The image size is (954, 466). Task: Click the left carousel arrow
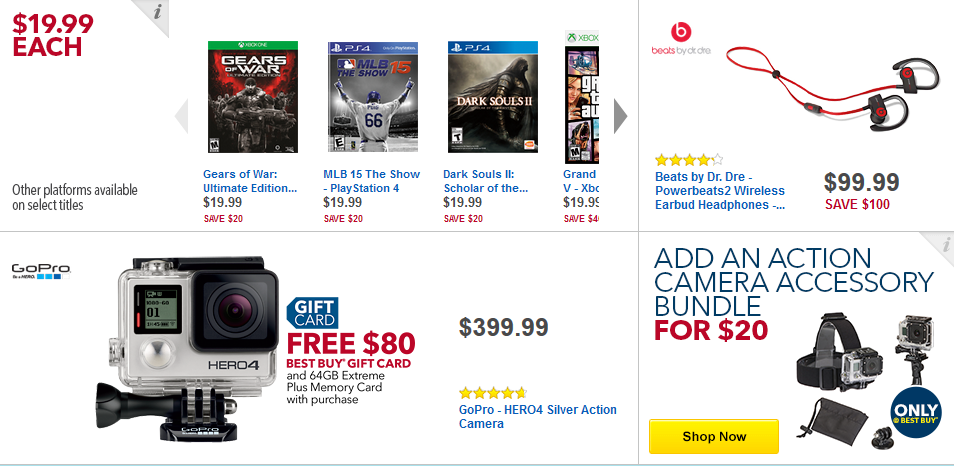pos(181,116)
